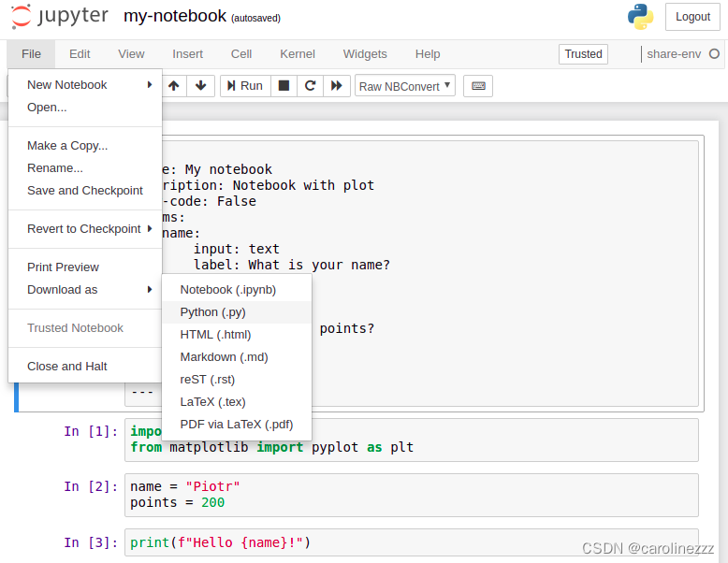Open the Help menu
This screenshot has width=728, height=563.
pyautogui.click(x=428, y=54)
